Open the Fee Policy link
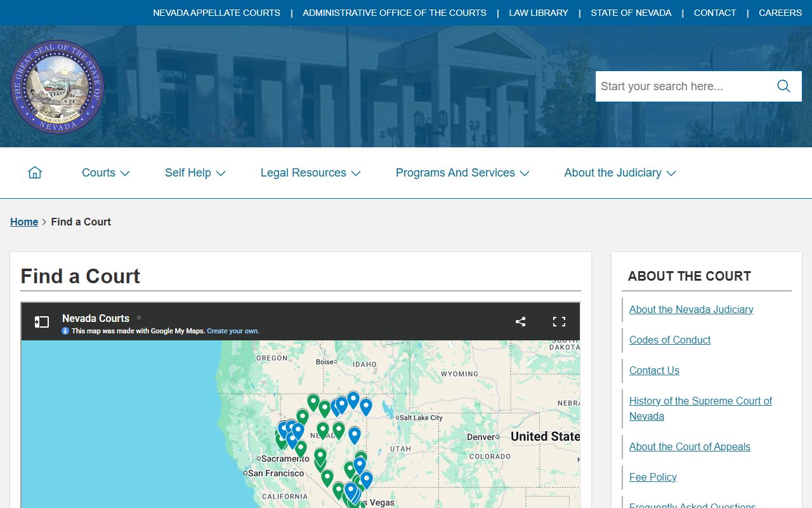812x508 pixels. 653,477
